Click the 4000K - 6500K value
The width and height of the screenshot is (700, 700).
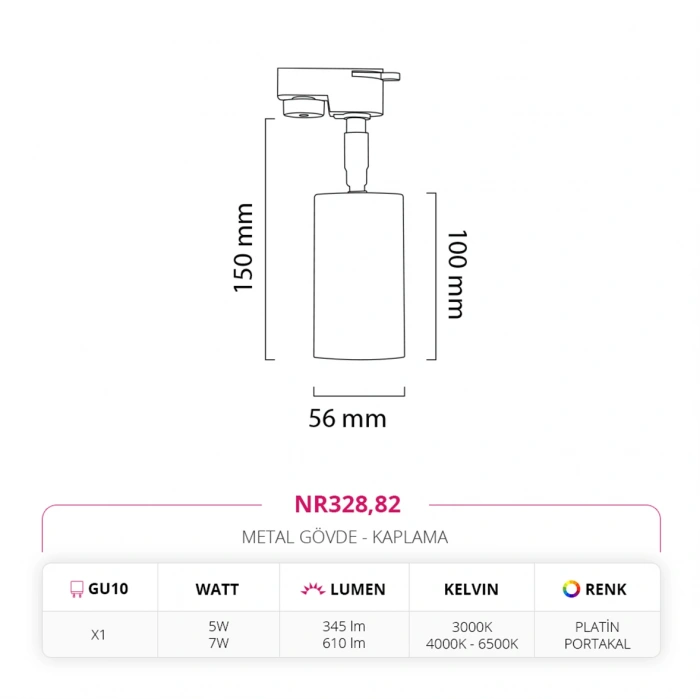[471, 643]
